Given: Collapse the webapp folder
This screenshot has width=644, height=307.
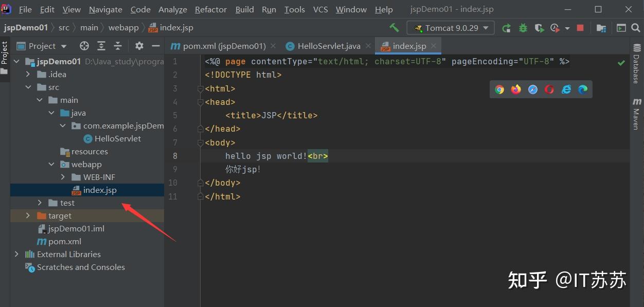Looking at the screenshot, I should [x=51, y=164].
